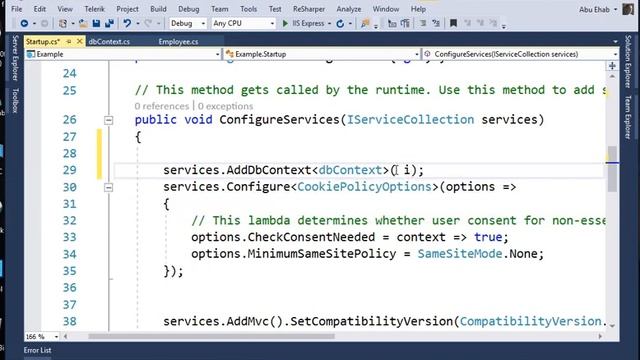
Task: Open the Example project scope dropdown
Action: (x=122, y=54)
